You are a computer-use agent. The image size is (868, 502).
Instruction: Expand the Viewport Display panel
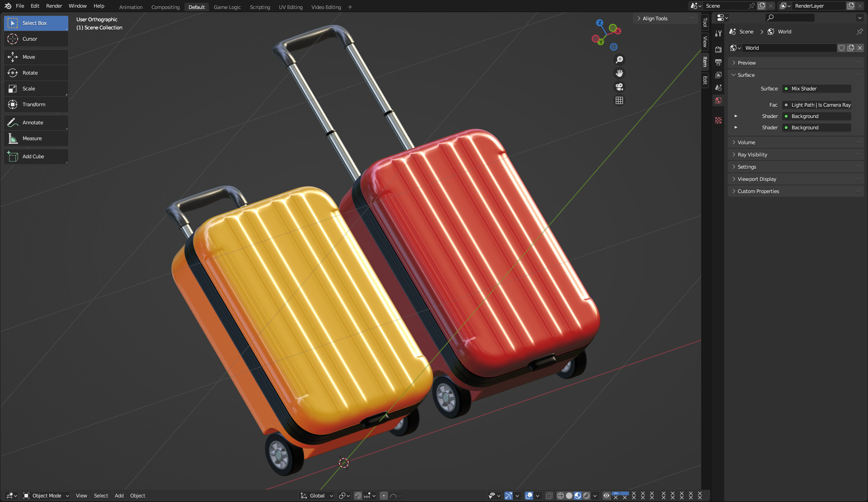click(x=796, y=179)
